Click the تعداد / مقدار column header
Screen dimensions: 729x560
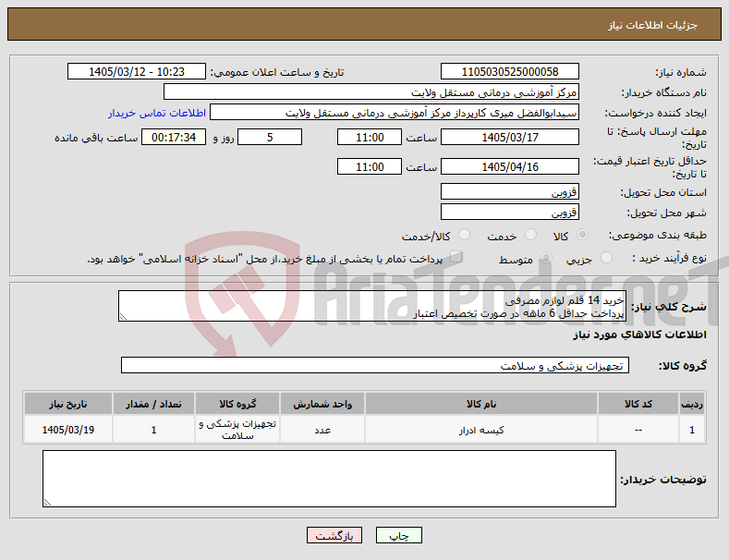click(x=153, y=404)
